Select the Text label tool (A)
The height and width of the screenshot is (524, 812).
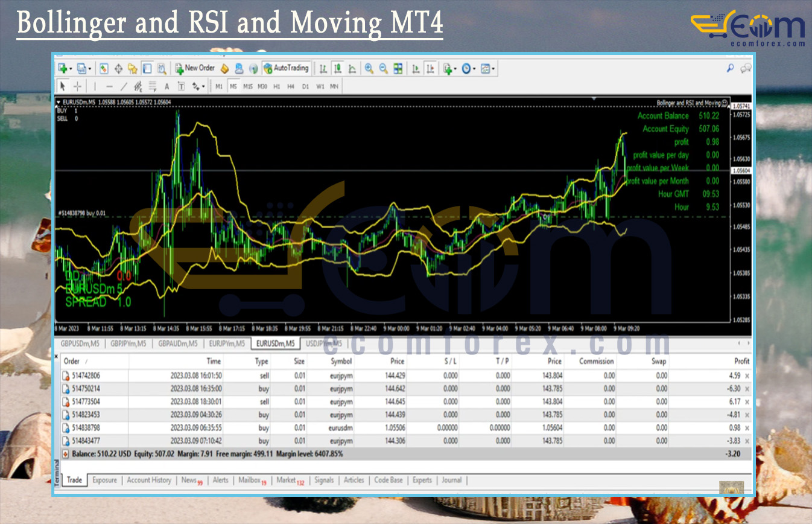click(167, 86)
